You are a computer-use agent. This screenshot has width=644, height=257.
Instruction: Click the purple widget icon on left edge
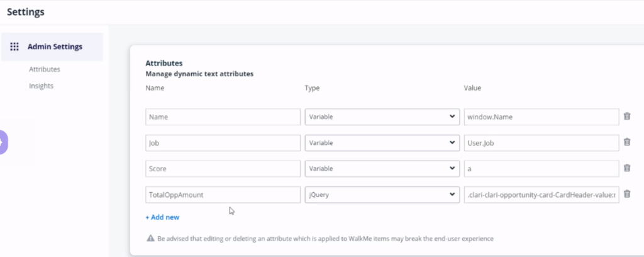[x=2, y=144]
